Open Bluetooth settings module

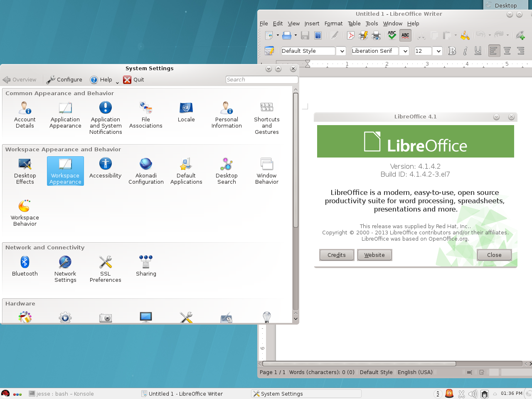click(x=25, y=266)
